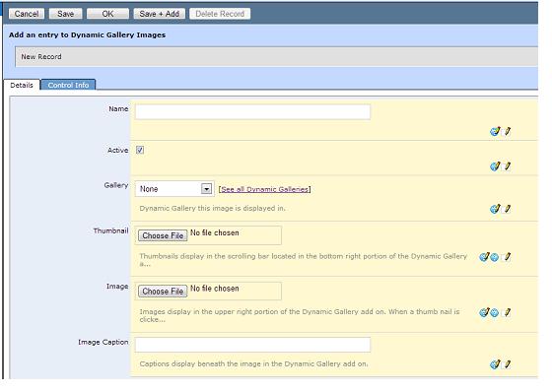This screenshot has width=552, height=392.
Task: Click the page-pencil edit icon in Thumbnail row
Action: 507,257
